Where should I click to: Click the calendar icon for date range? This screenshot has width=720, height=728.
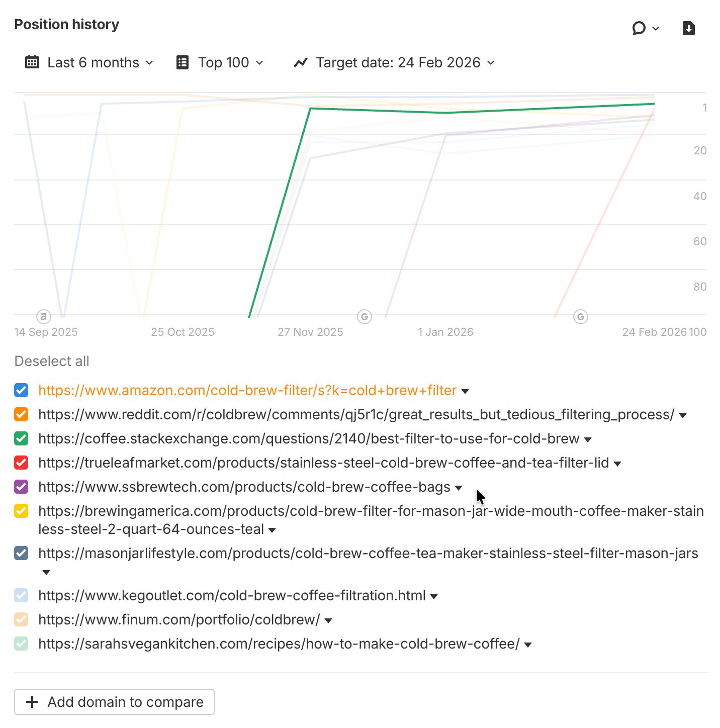pyautogui.click(x=32, y=62)
